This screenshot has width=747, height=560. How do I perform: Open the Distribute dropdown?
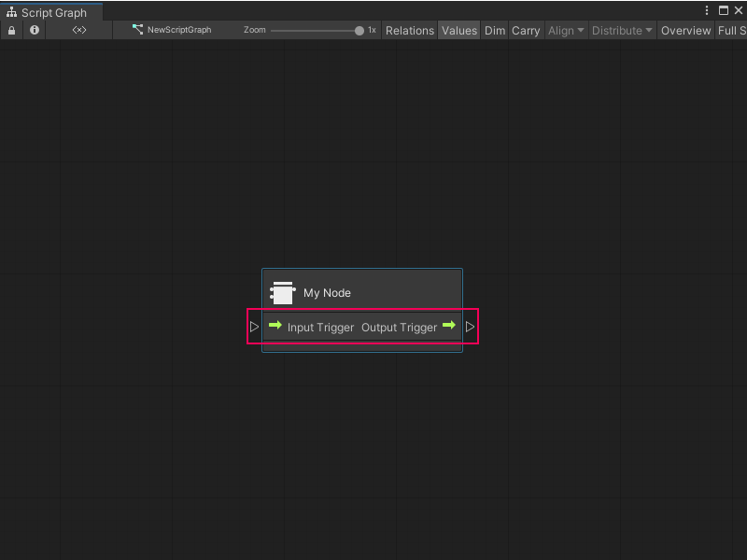coord(622,30)
